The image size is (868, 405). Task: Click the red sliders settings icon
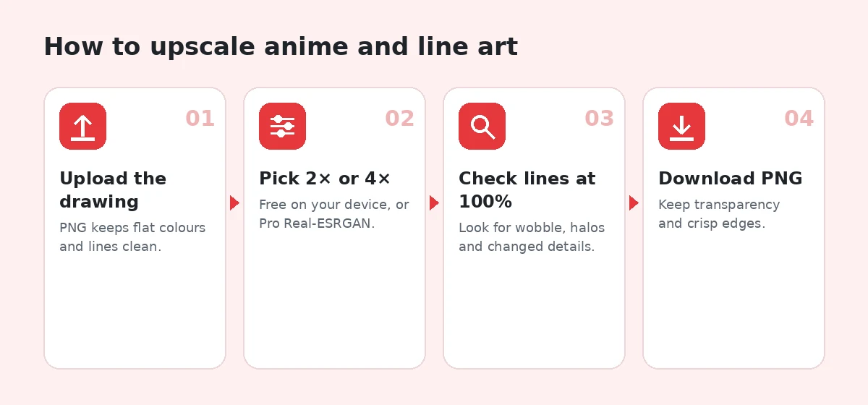point(282,127)
